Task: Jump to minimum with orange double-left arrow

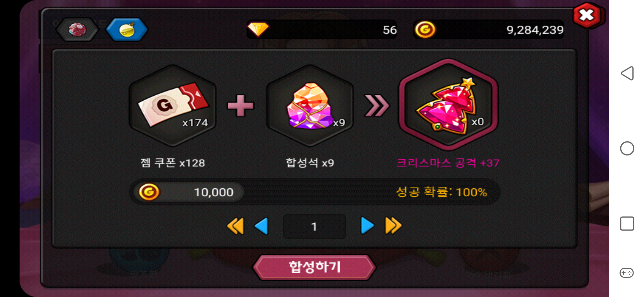Action: (x=236, y=226)
